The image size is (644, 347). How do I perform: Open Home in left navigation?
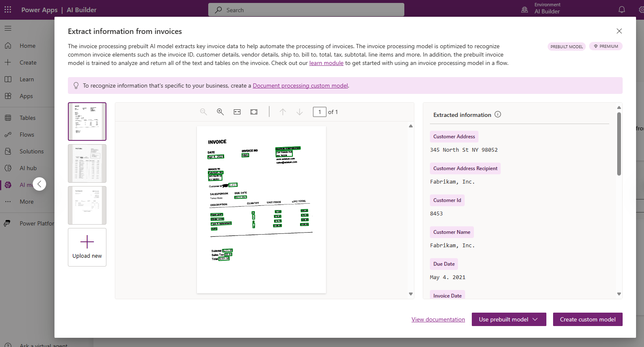click(x=27, y=46)
